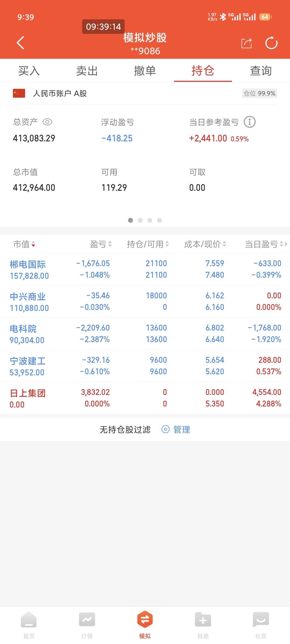Tap the 09:39:14 timestamp overlay
This screenshot has height=644, width=290.
tap(103, 27)
